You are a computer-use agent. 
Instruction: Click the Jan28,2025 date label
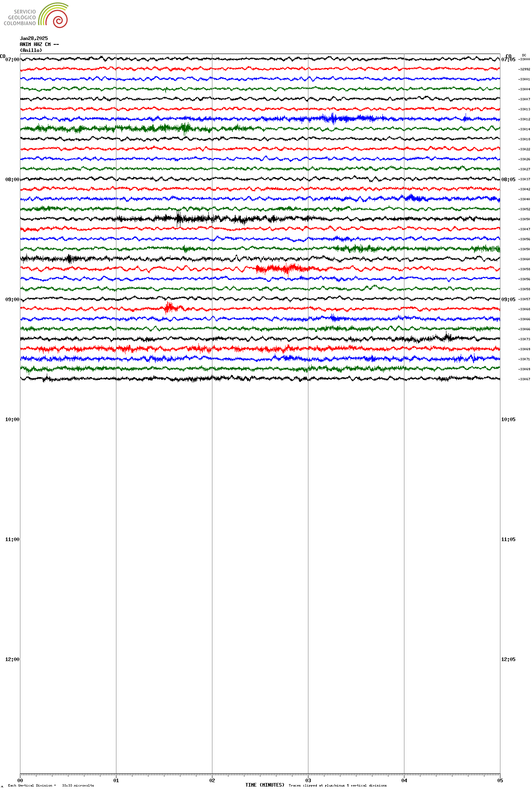point(34,38)
